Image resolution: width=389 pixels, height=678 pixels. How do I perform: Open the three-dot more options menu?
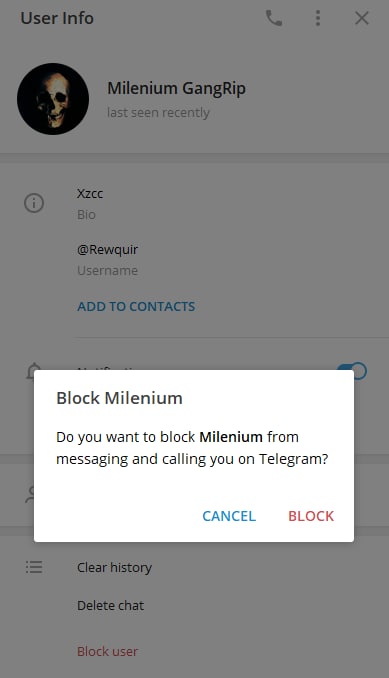[x=318, y=18]
